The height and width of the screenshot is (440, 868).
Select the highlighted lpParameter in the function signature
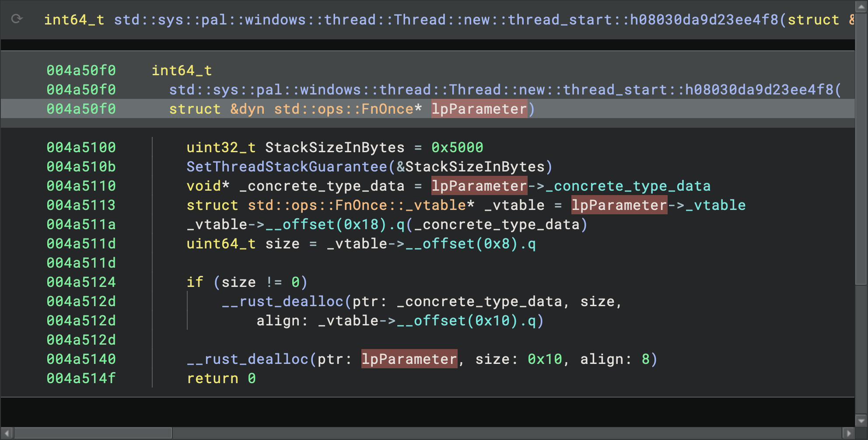coord(479,109)
